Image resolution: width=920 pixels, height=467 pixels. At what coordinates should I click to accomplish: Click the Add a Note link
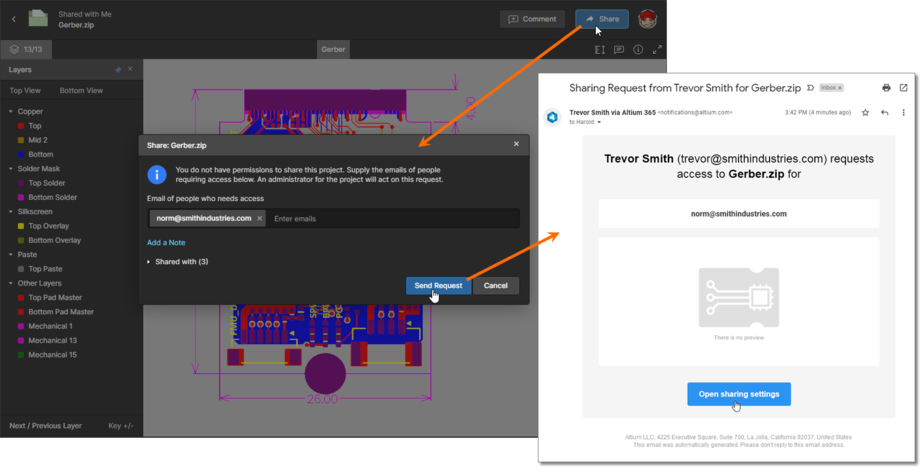(166, 243)
